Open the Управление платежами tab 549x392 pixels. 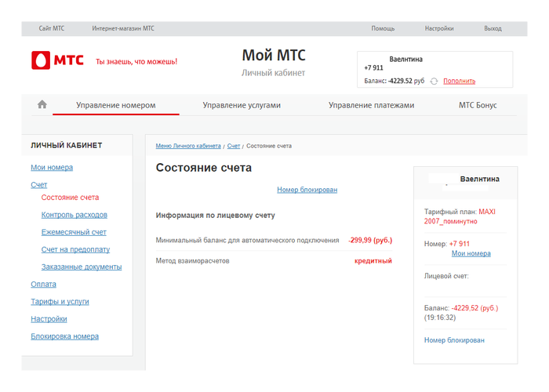371,105
